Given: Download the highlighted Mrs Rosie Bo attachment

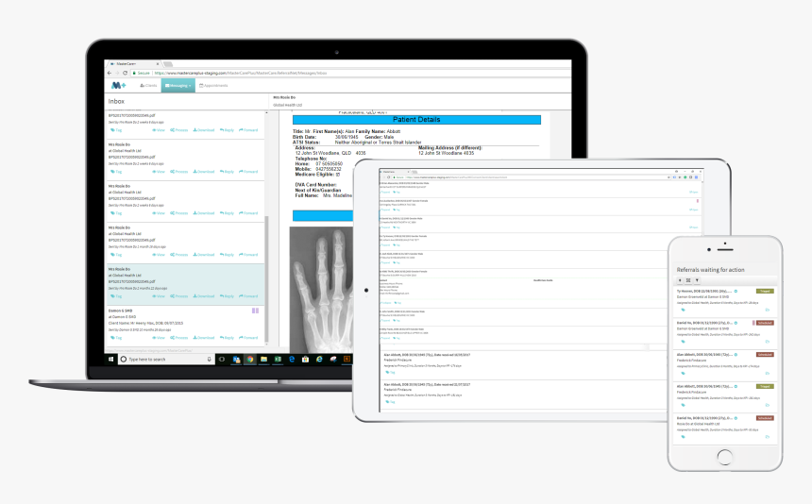Looking at the screenshot, I should (x=204, y=296).
